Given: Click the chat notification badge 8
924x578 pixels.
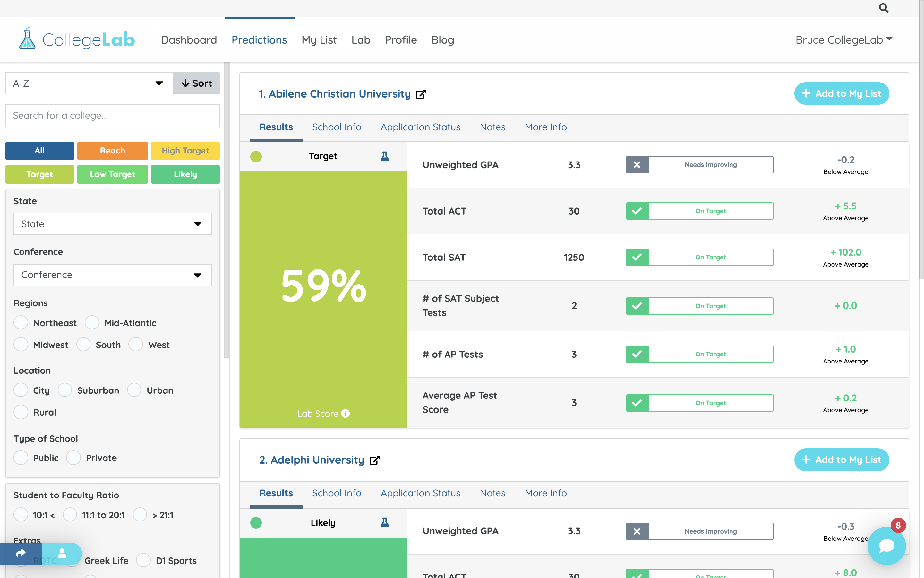Looking at the screenshot, I should coord(898,525).
